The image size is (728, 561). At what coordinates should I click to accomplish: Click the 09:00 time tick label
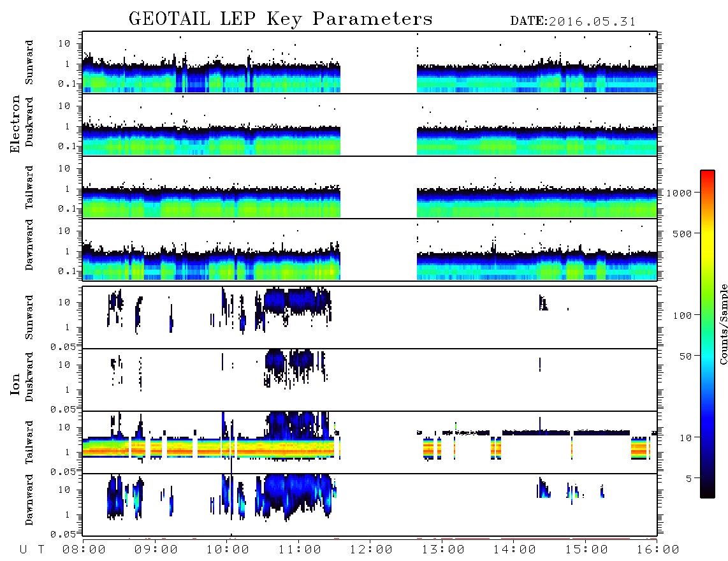156,550
